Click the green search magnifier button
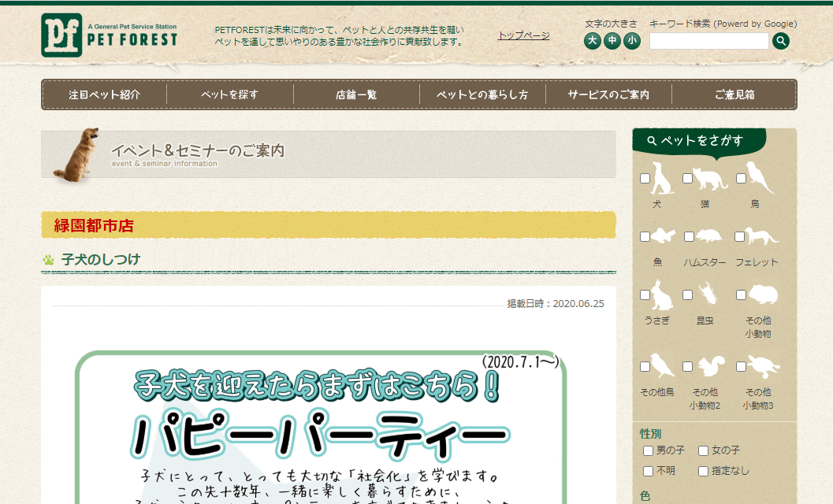This screenshot has height=504, width=833. coord(780,41)
